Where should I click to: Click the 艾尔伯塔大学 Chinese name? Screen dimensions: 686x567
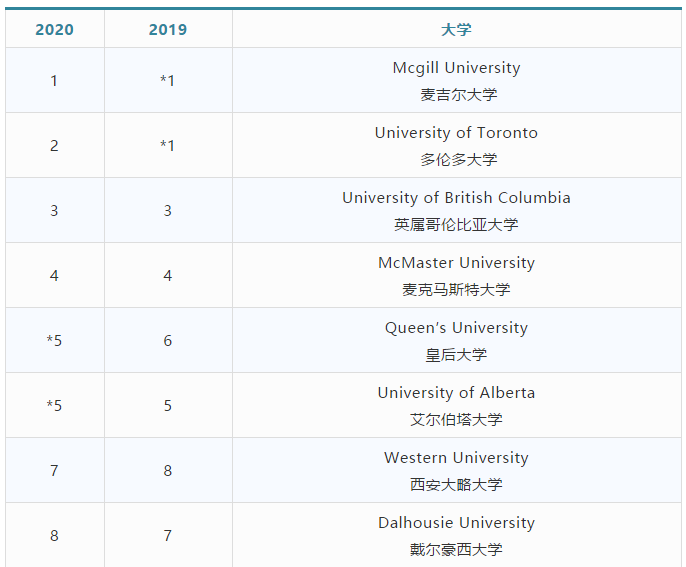coord(456,420)
